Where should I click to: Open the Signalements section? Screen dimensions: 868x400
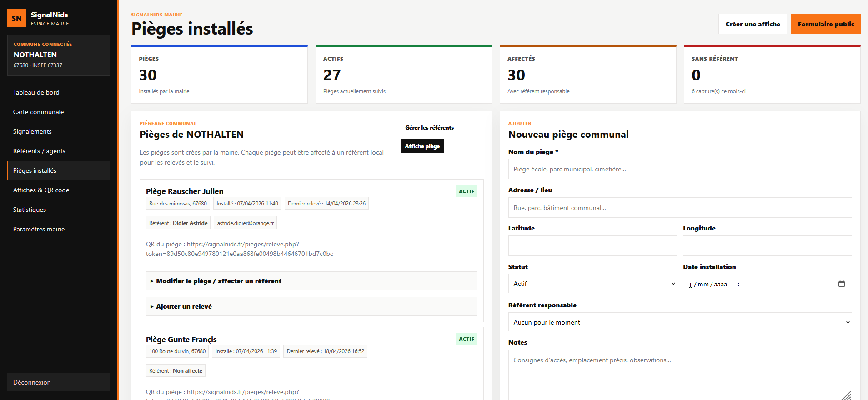tap(59, 131)
